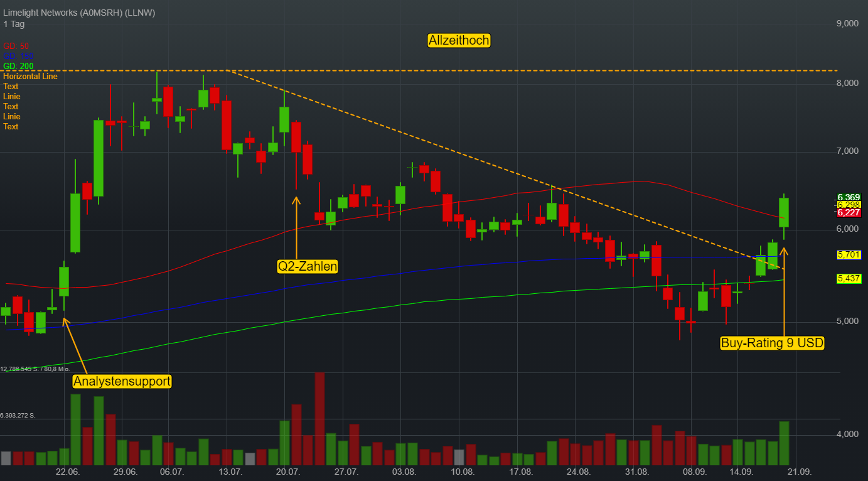This screenshot has height=481, width=868.
Task: Click the Analystensupport annotation label
Action: point(122,381)
